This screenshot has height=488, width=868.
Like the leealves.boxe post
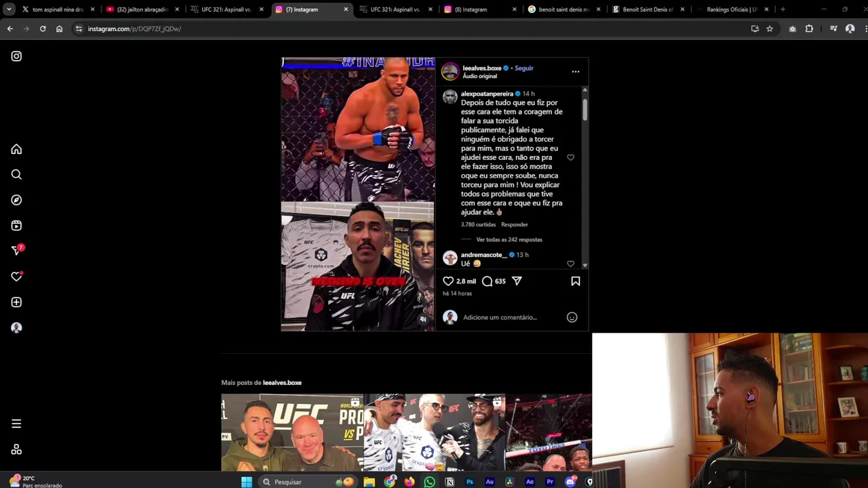[448, 281]
